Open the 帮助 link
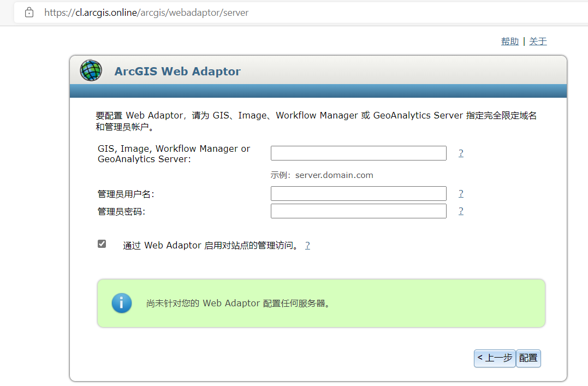 [x=509, y=41]
